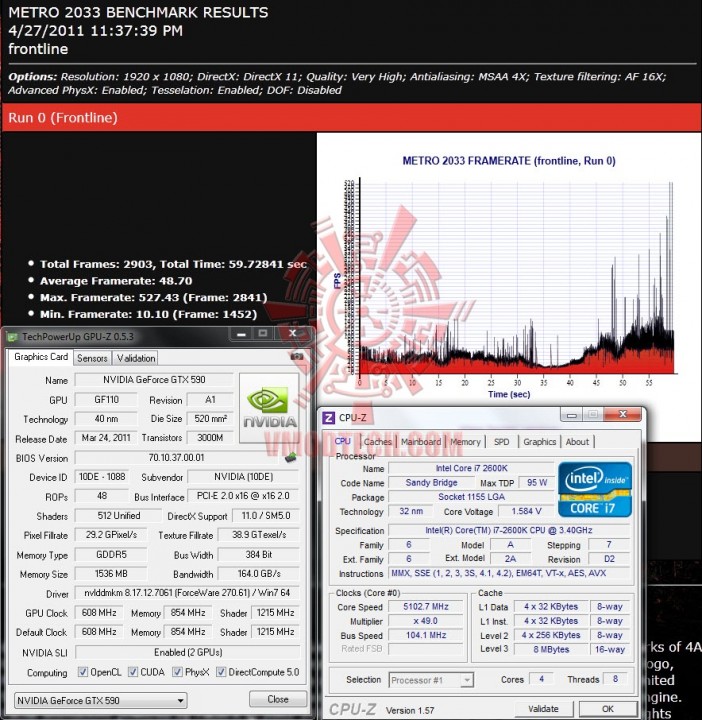Open the About tab in CPU-Z
The width and height of the screenshot is (702, 720).
coord(577,442)
